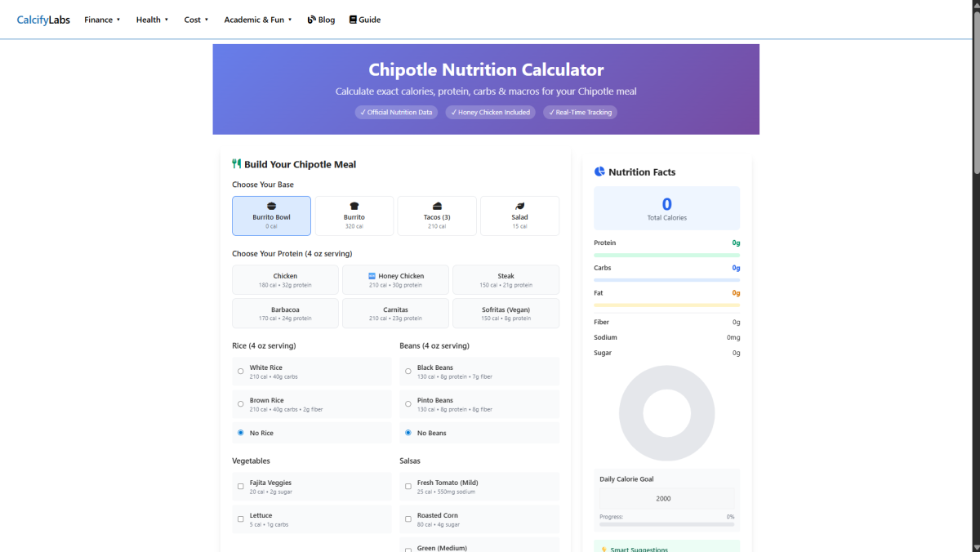Pick the Tacos (3) base icon
Viewport: 980px width, 552px height.
coord(437,206)
